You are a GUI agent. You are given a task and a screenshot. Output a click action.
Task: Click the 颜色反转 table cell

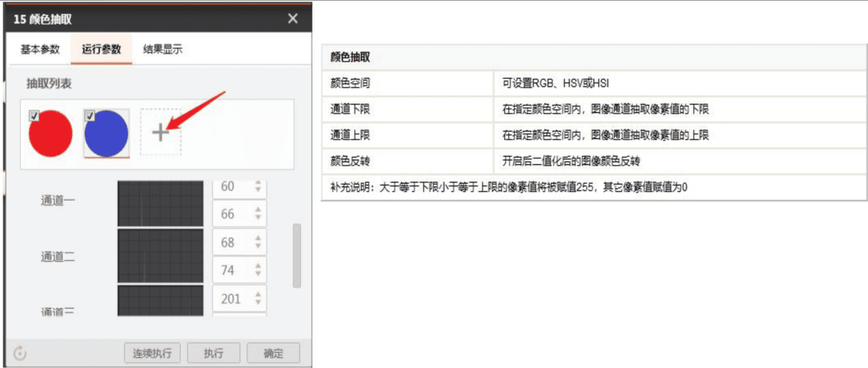click(408, 161)
